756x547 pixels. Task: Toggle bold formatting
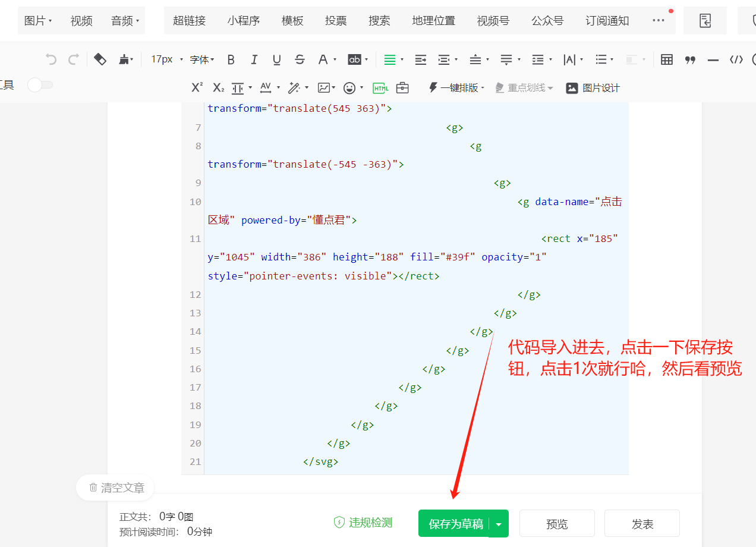[x=231, y=59]
